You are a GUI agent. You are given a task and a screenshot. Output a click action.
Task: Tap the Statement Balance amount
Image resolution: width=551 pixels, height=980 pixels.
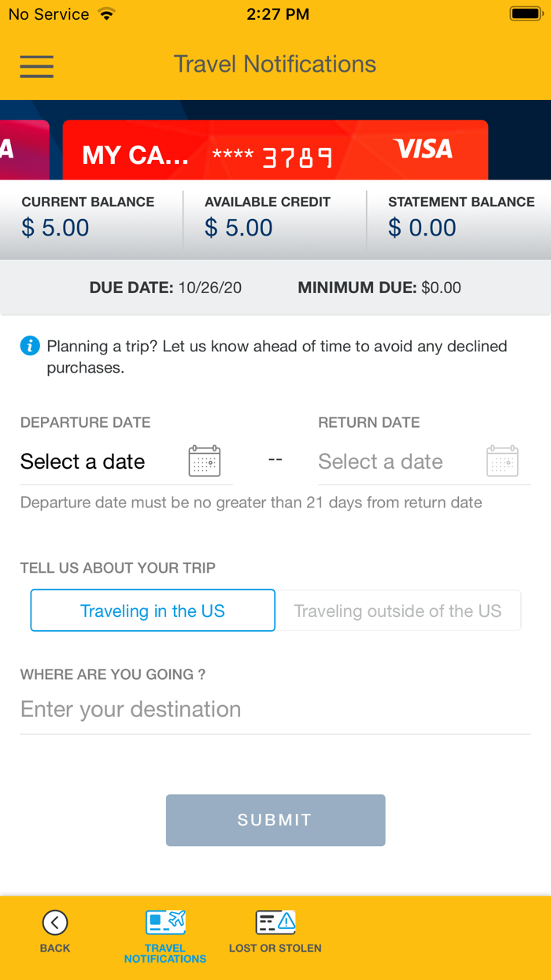tap(422, 228)
